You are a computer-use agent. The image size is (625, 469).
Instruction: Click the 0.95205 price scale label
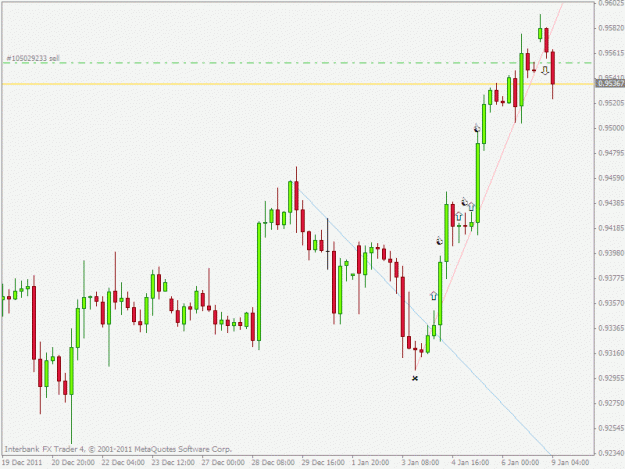pos(611,103)
